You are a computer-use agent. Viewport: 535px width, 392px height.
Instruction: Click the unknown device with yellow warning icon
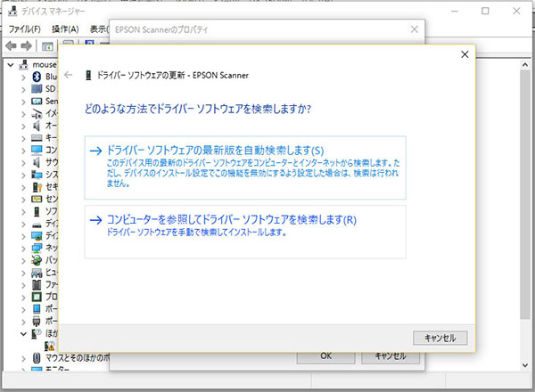click(x=49, y=346)
